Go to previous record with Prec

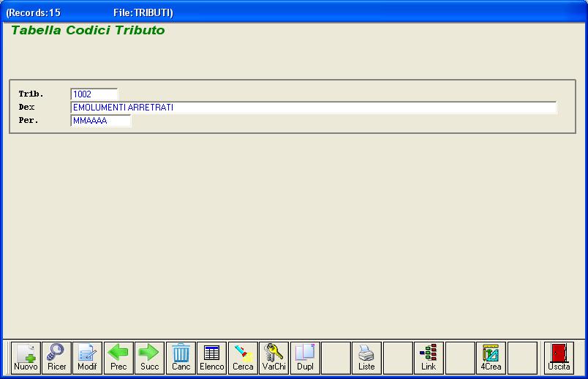(118, 358)
